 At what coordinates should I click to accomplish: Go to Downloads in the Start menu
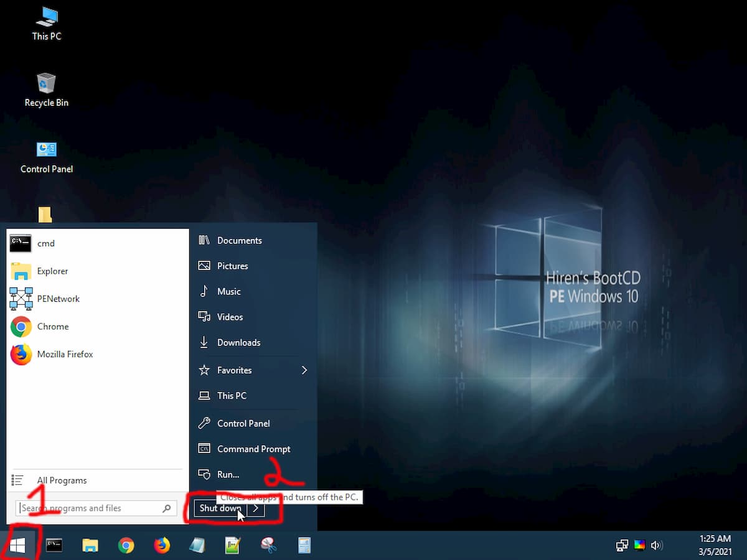[x=253, y=342]
